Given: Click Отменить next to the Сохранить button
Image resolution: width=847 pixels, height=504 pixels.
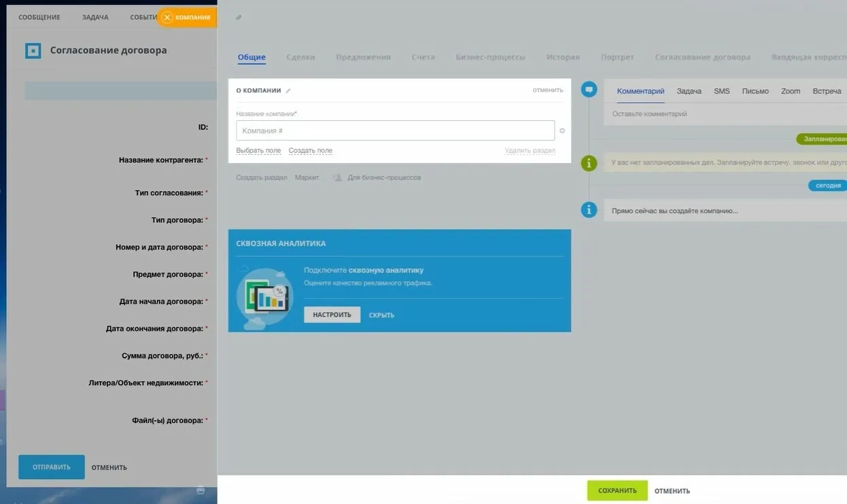Looking at the screenshot, I should (x=672, y=491).
